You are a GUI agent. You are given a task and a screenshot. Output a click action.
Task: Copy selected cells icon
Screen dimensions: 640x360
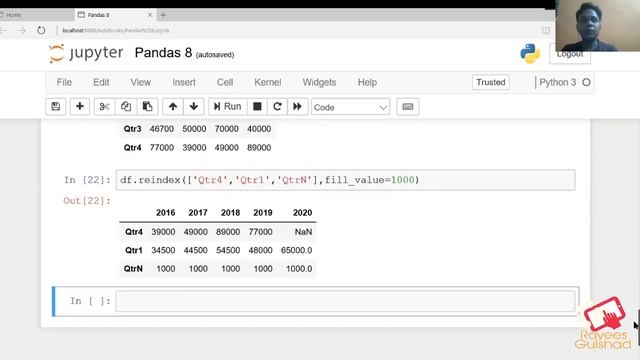pyautogui.click(x=126, y=107)
